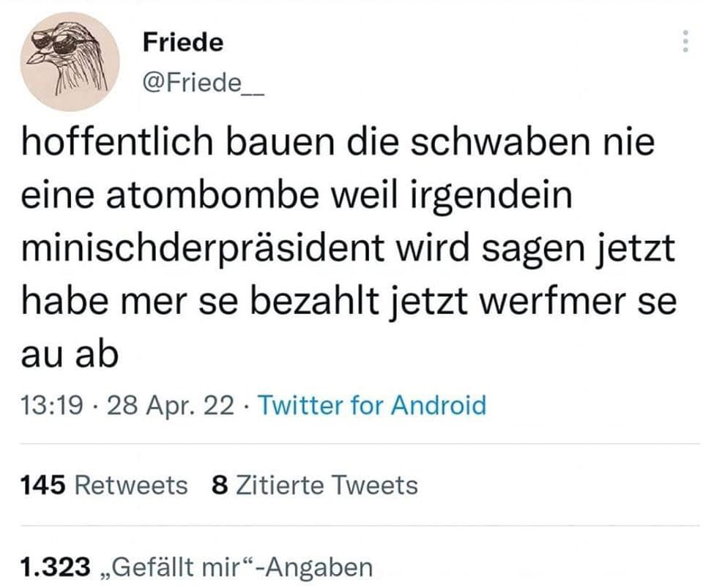Click Friede's pigeon profile picture
703x588 pixels.
pos(68,62)
